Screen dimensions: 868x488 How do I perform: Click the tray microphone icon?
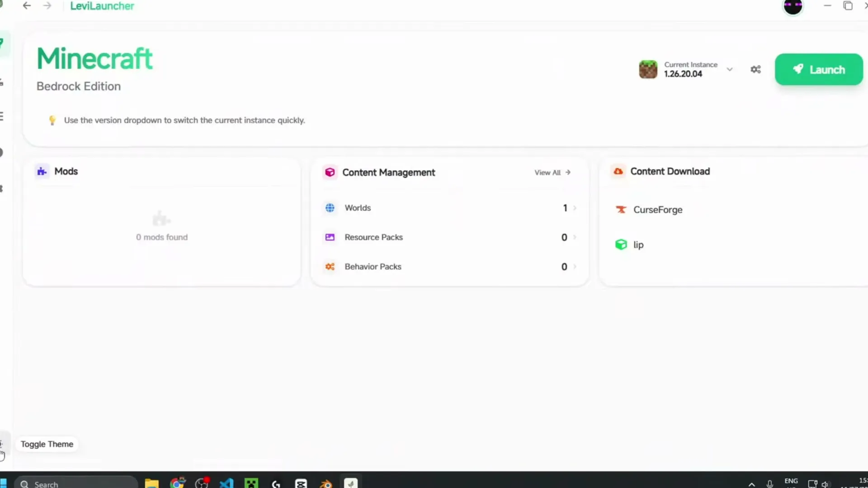click(x=770, y=484)
